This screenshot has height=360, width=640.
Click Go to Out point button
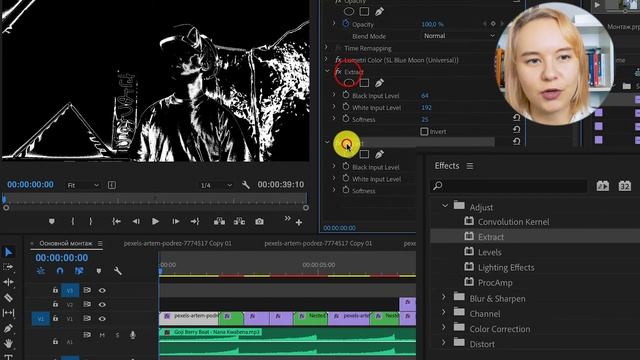pyautogui.click(x=195, y=221)
